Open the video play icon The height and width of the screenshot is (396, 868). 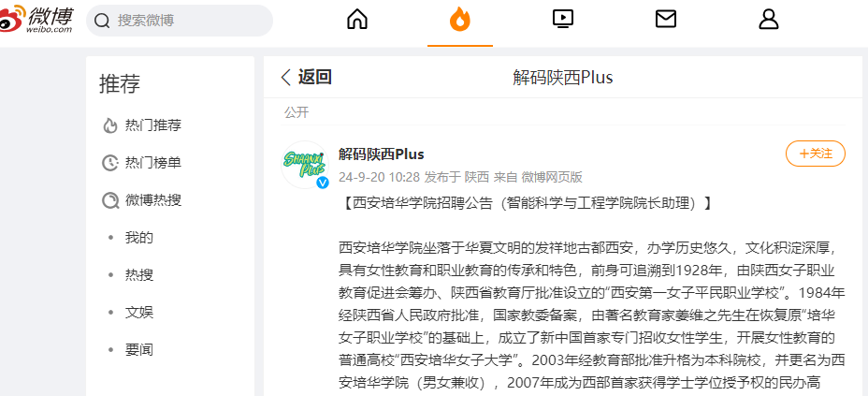[563, 20]
